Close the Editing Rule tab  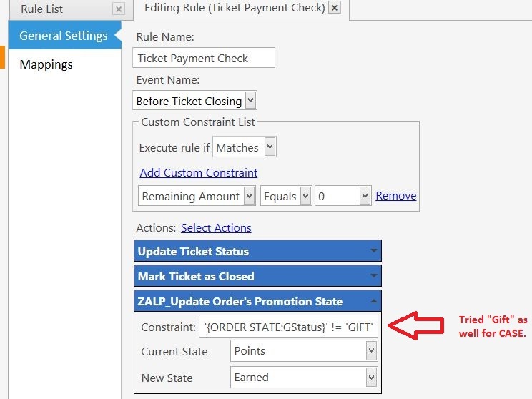tap(334, 8)
